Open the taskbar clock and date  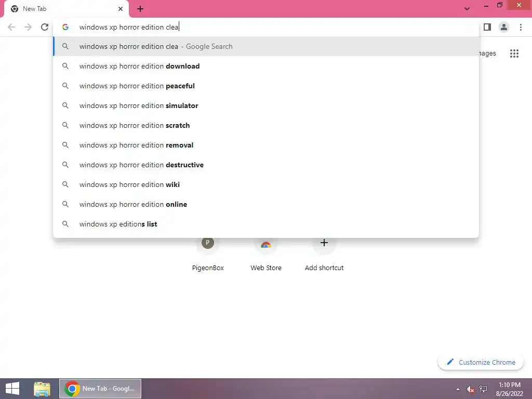[x=510, y=389]
